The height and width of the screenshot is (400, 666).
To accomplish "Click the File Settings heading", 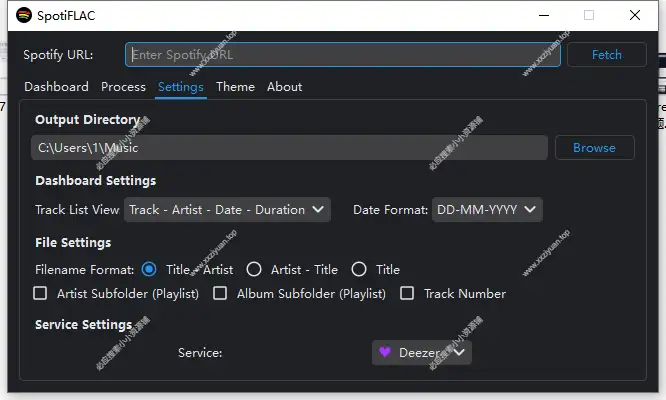I will (73, 242).
